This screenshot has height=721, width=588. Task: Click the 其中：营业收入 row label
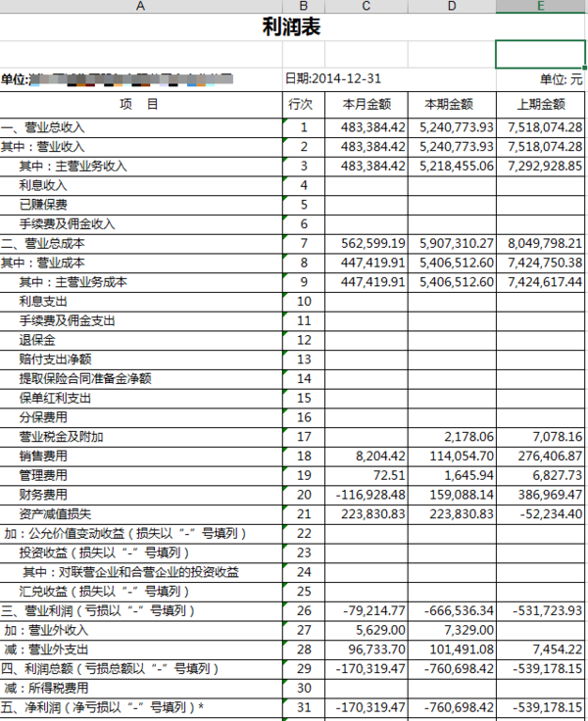(x=43, y=147)
